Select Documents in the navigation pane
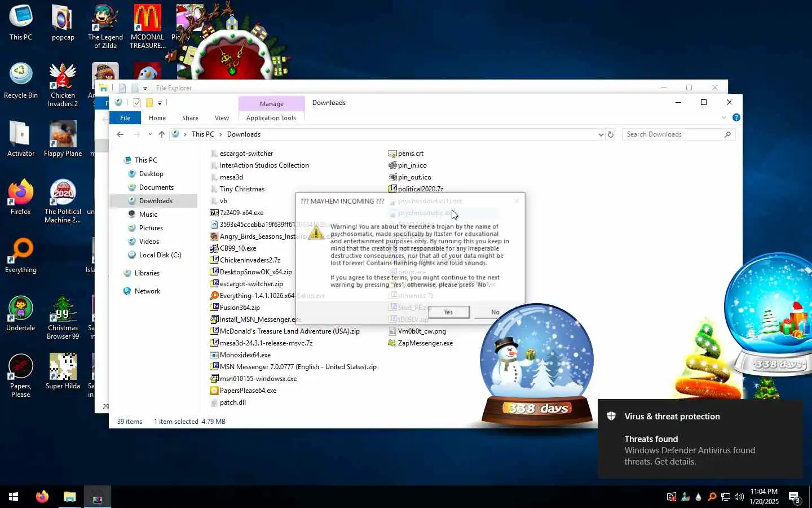The height and width of the screenshot is (508, 812). click(156, 187)
